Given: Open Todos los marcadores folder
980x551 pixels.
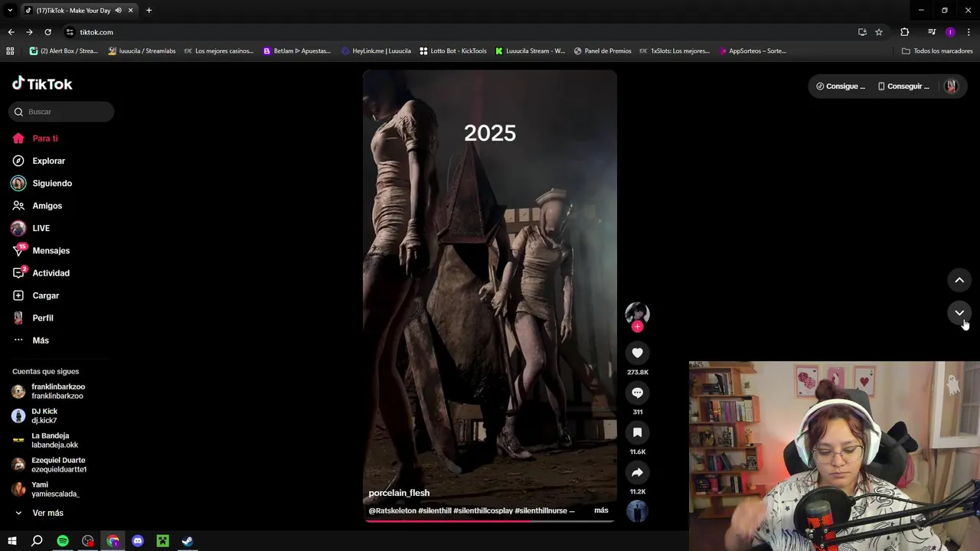Looking at the screenshot, I should pos(937,51).
